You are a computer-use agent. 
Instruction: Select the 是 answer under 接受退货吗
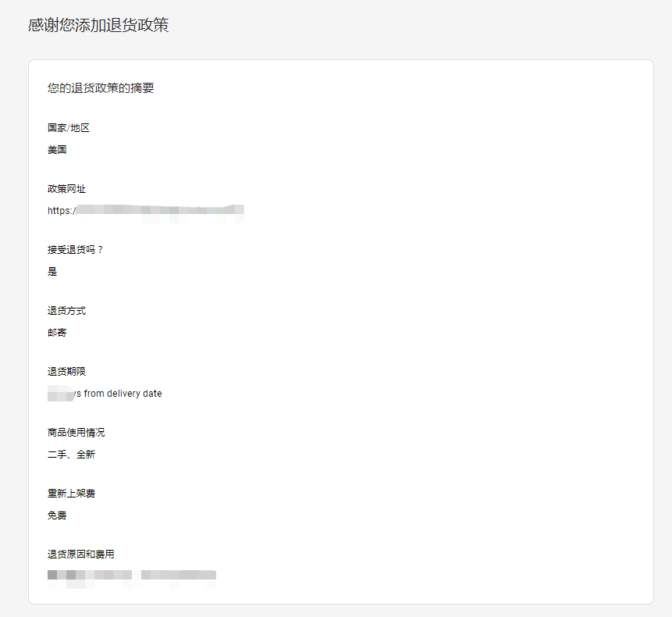(52, 271)
